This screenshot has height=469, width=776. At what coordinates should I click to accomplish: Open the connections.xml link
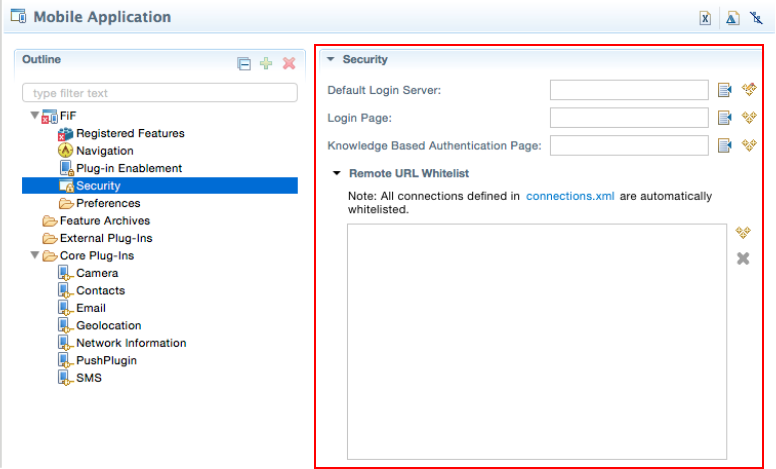pyautogui.click(x=570, y=196)
